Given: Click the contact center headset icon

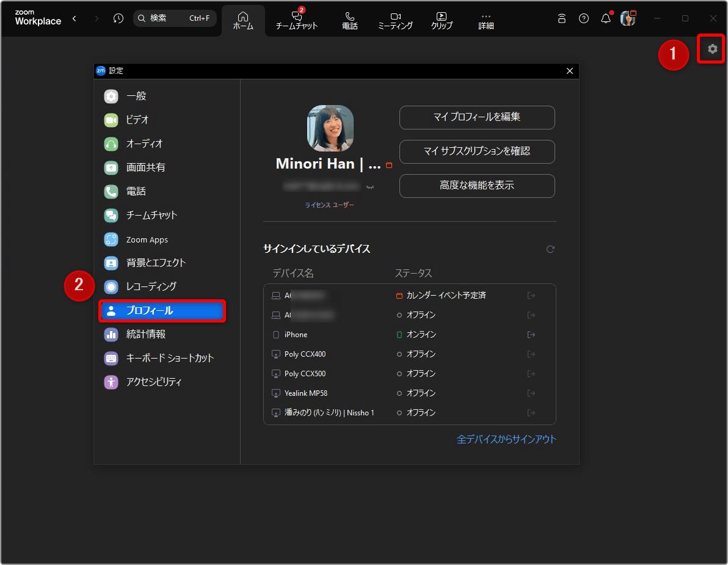Looking at the screenshot, I should point(561,18).
